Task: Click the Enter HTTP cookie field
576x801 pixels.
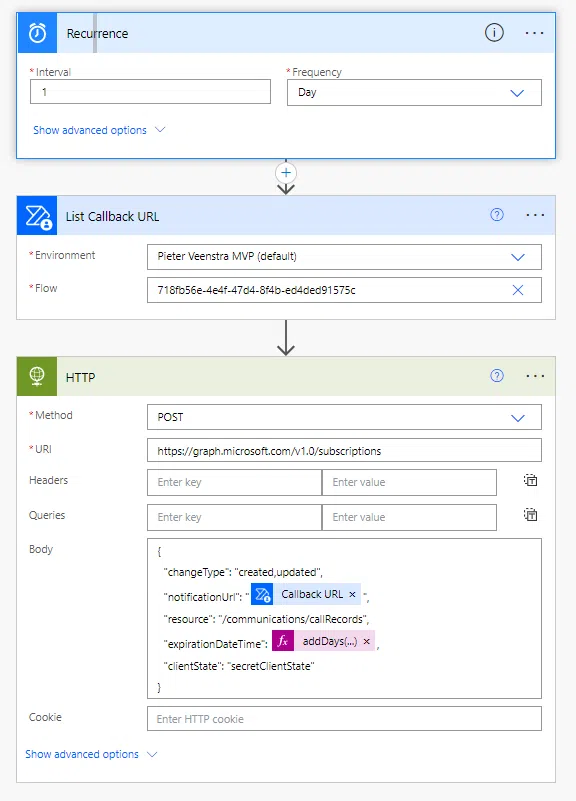Action: (344, 719)
